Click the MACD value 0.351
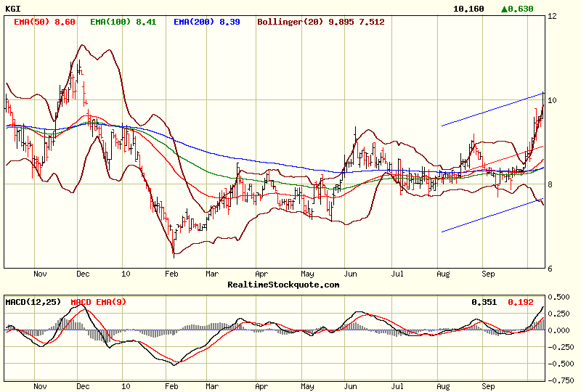Image resolution: width=581 pixels, height=392 pixels. coord(484,302)
